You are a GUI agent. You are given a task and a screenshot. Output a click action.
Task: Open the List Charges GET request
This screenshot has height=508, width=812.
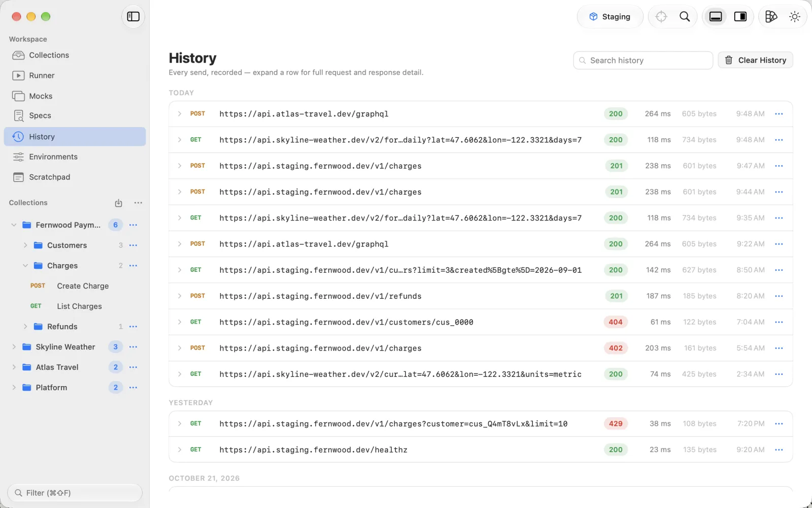click(x=75, y=306)
